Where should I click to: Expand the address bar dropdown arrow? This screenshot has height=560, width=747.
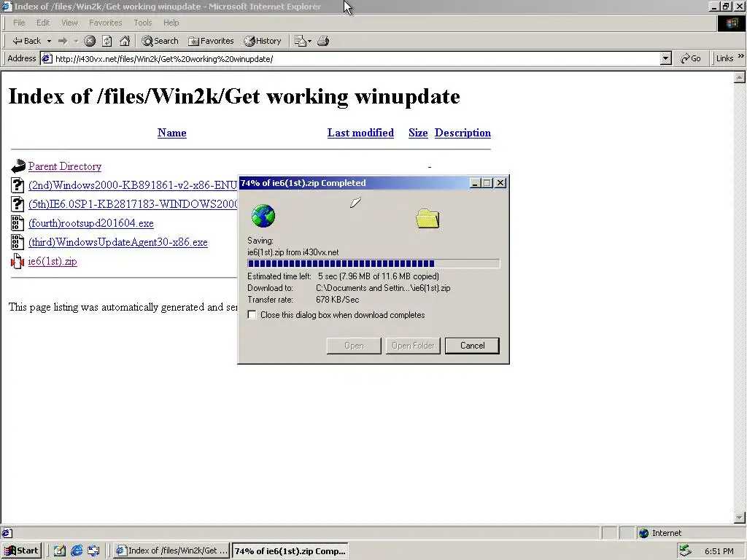point(666,58)
